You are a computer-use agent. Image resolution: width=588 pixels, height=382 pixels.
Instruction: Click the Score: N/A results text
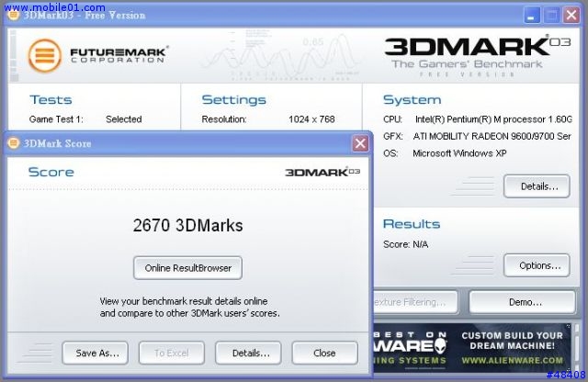405,244
